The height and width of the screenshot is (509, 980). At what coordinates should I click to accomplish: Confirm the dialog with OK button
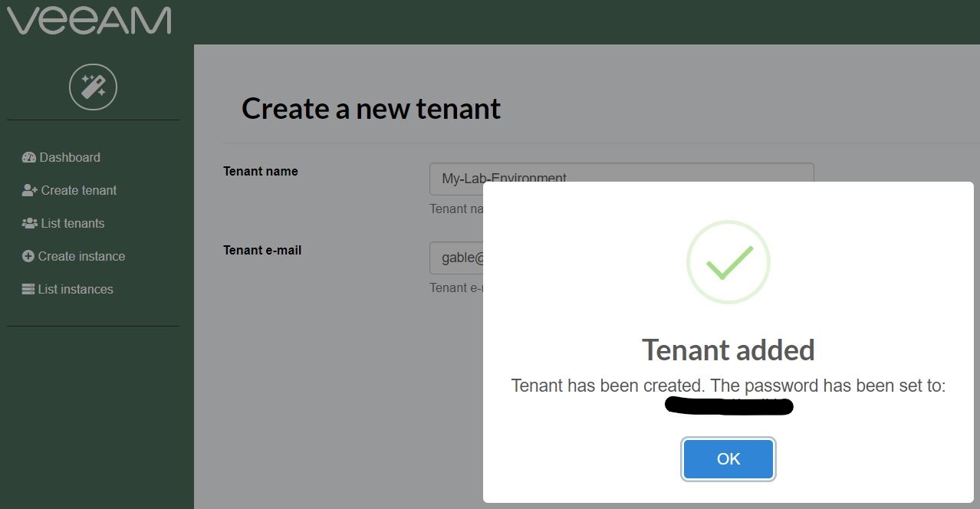pyautogui.click(x=728, y=459)
